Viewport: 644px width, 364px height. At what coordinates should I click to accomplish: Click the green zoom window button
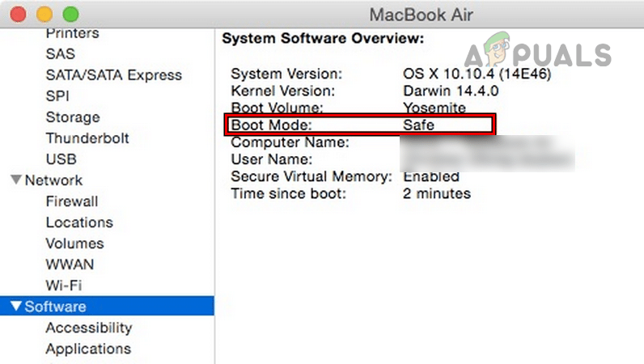[71, 15]
